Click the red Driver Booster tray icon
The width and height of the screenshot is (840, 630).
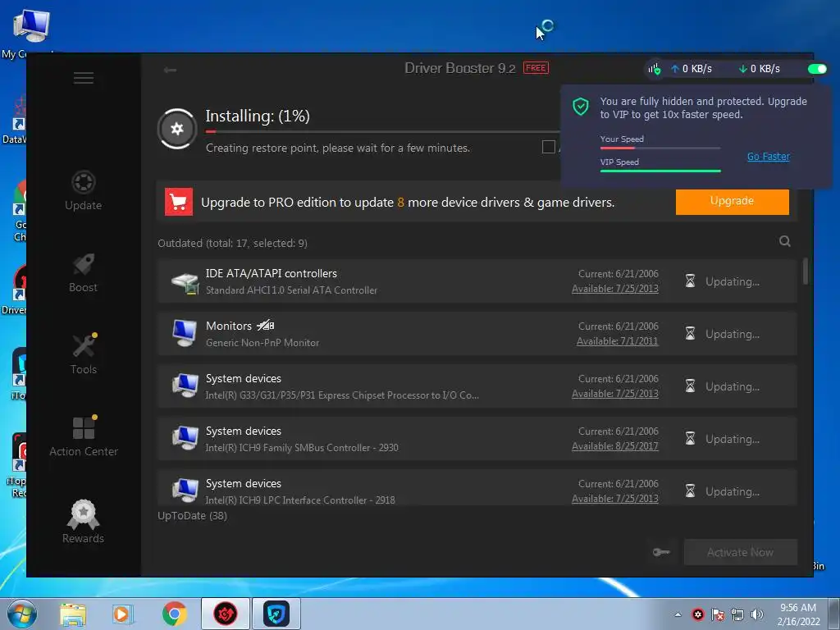click(x=697, y=614)
